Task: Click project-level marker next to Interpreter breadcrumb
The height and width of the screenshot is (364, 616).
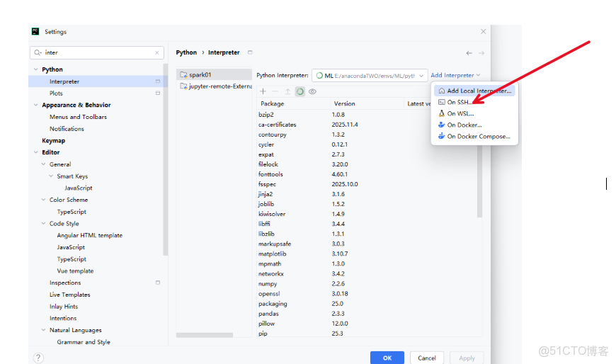Action: click(x=250, y=52)
